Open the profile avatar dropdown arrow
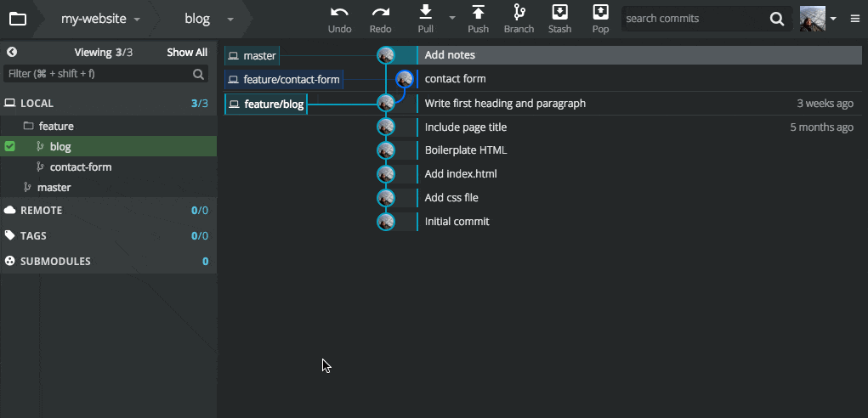The height and width of the screenshot is (418, 868). click(x=833, y=18)
